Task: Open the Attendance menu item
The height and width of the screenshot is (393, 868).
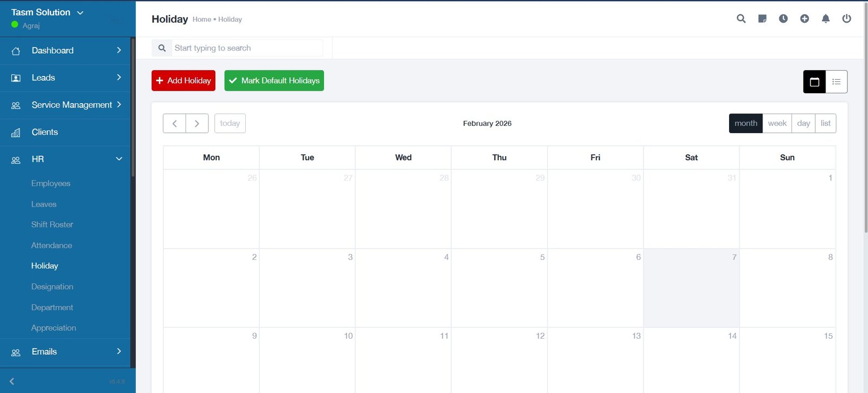Action: (x=52, y=245)
